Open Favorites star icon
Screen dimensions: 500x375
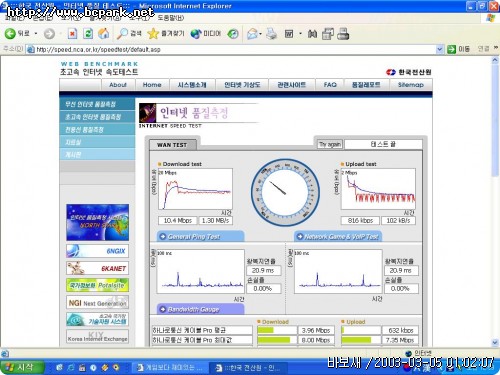(153, 33)
